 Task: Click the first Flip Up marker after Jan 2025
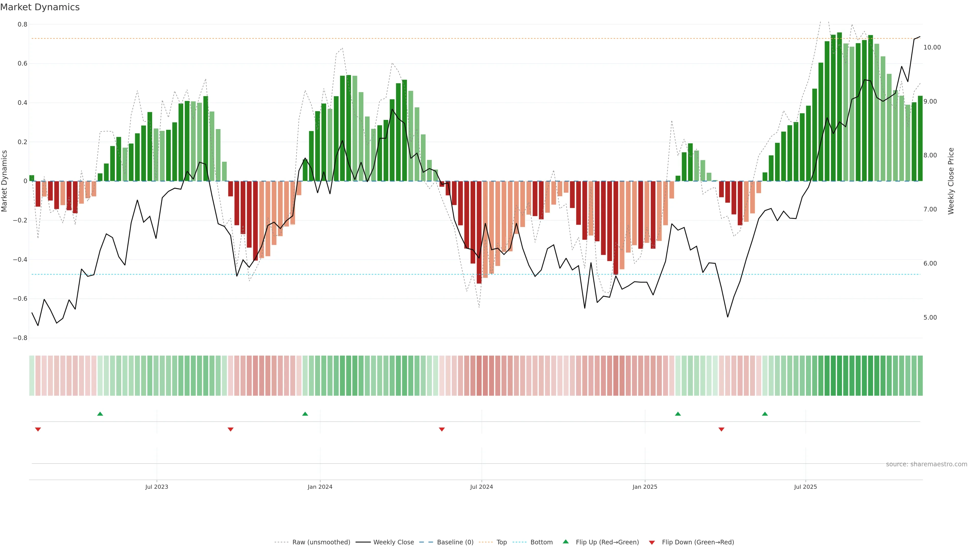678,414
